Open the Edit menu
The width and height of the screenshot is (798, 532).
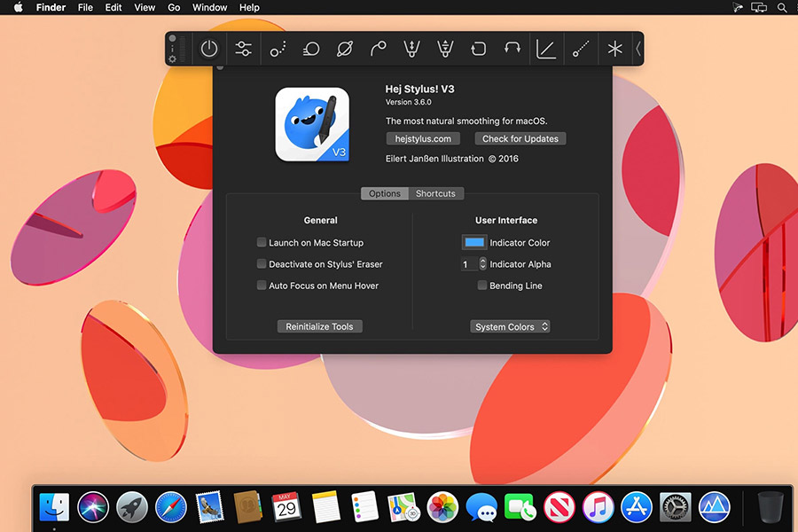pos(113,7)
